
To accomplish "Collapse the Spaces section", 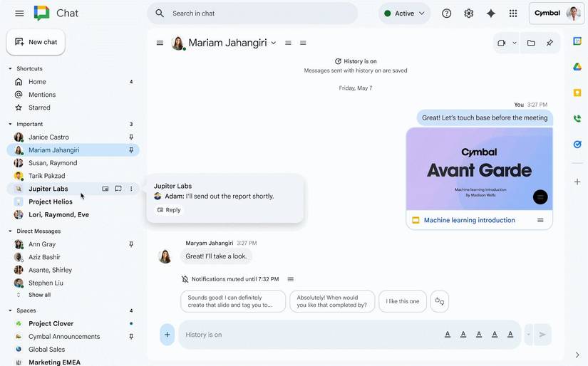I will click(x=10, y=310).
